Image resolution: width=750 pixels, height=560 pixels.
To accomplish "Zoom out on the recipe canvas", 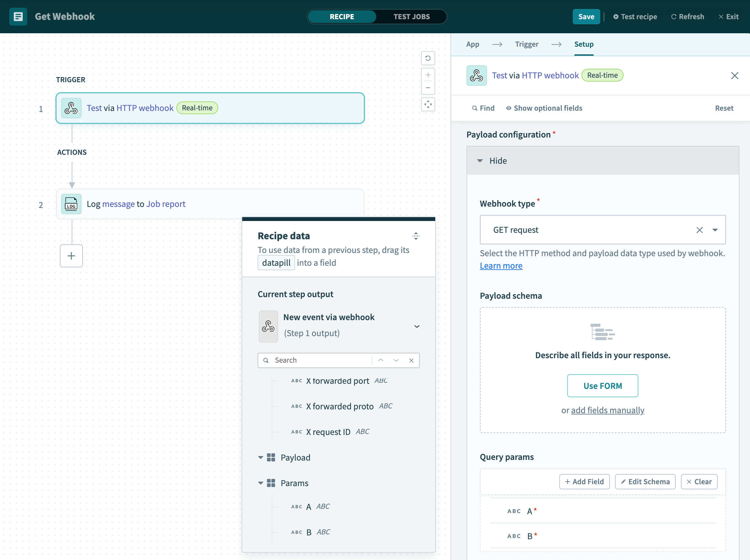I will click(428, 88).
